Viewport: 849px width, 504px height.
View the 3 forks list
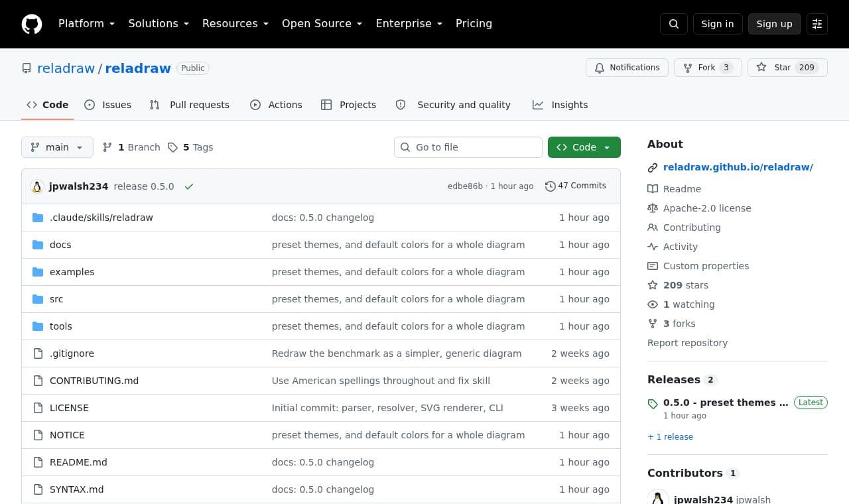click(x=671, y=324)
